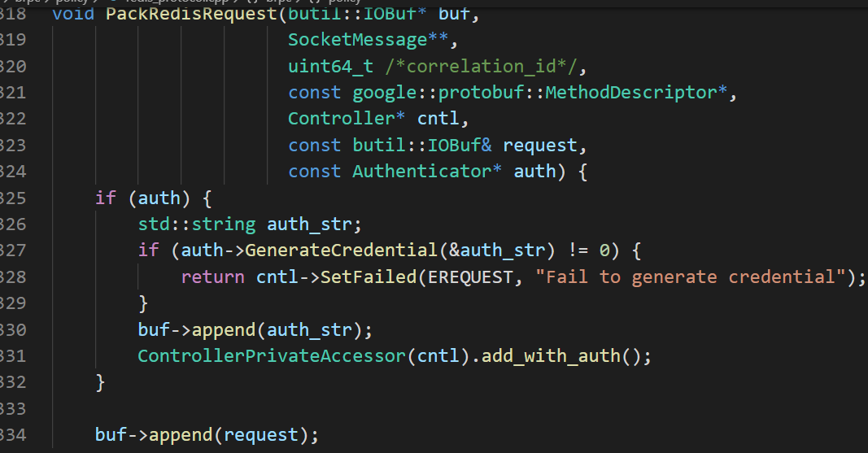
Task: Click the PackRedisRequest function name
Action: click(x=191, y=13)
